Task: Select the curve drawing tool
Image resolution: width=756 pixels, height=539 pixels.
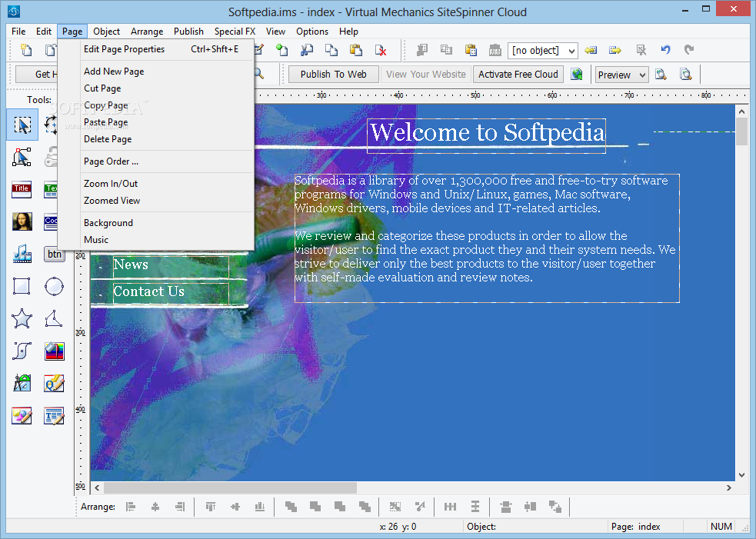Action: pos(22,351)
